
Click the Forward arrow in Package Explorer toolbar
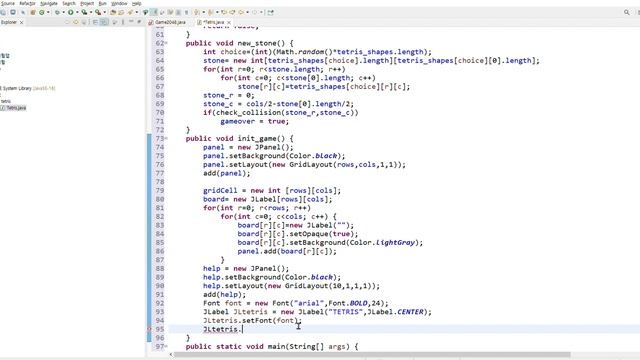pos(76,22)
